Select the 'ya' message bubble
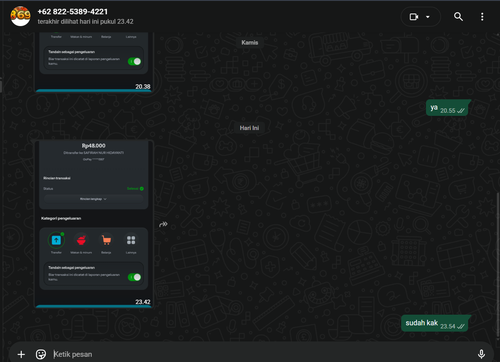The width and height of the screenshot is (500, 362). [x=447, y=108]
